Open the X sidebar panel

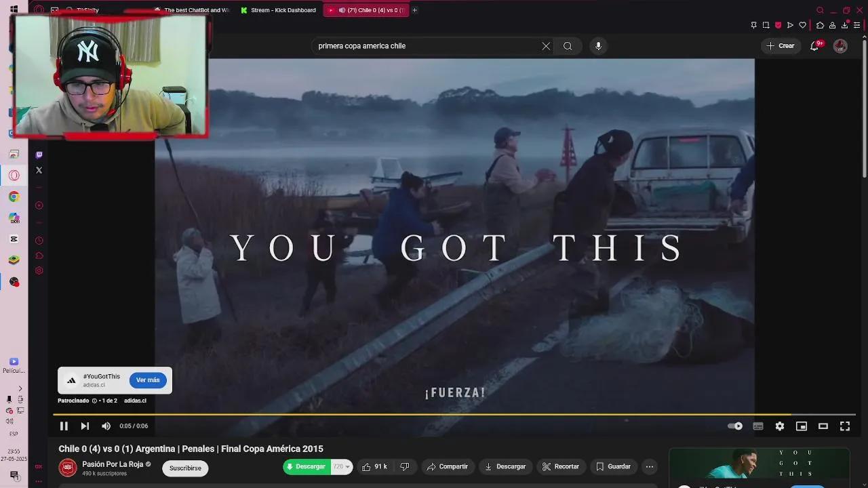coord(39,170)
